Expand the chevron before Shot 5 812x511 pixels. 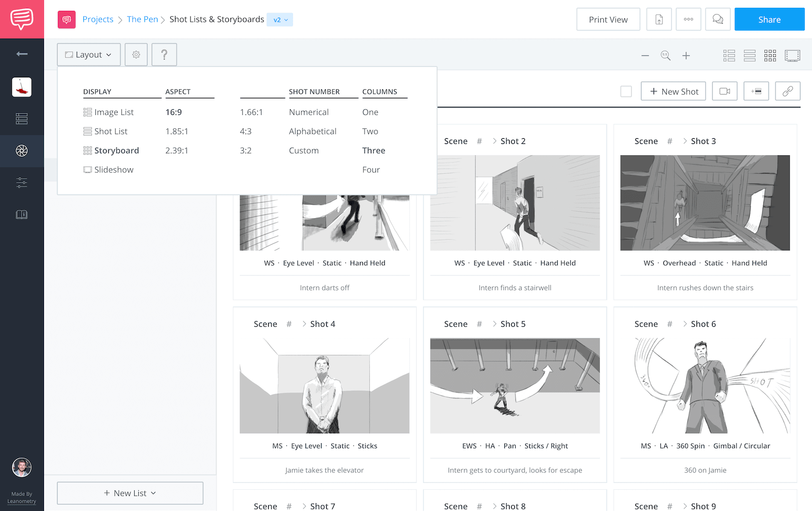(495, 324)
